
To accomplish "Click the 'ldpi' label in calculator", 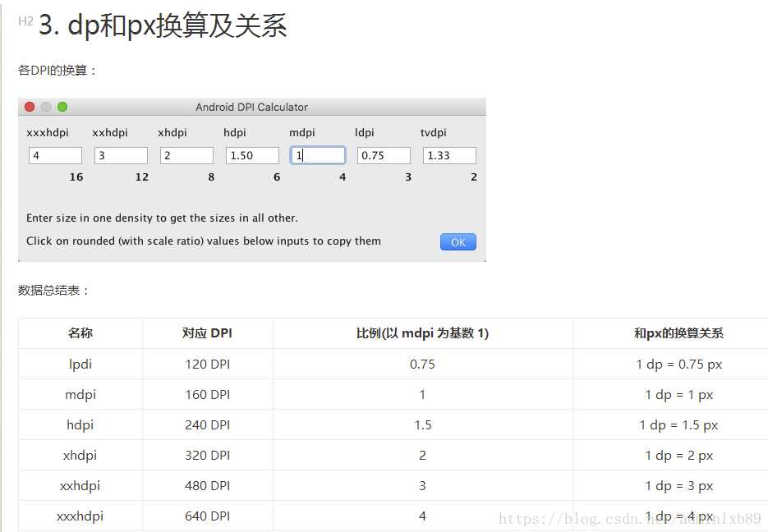I will click(365, 133).
